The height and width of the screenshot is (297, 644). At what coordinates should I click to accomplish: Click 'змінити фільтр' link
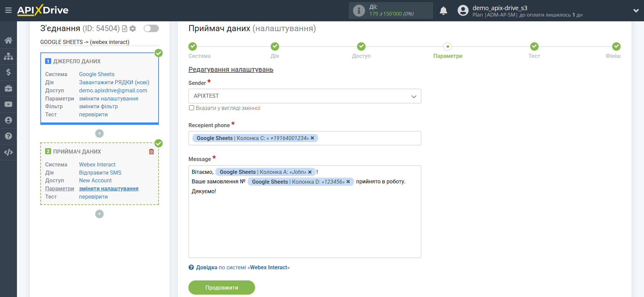pos(98,106)
